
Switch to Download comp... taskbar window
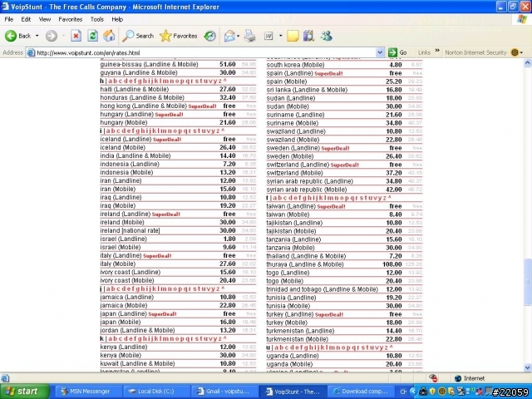(360, 392)
